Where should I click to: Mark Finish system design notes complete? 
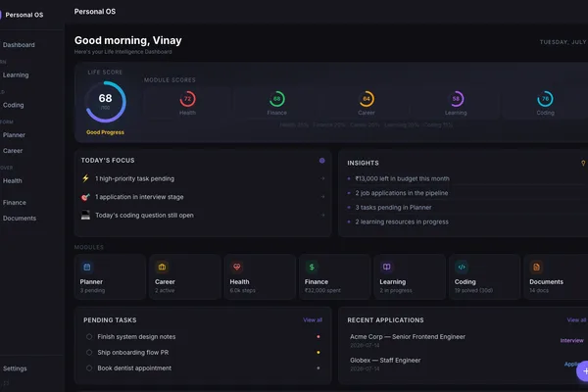point(89,337)
